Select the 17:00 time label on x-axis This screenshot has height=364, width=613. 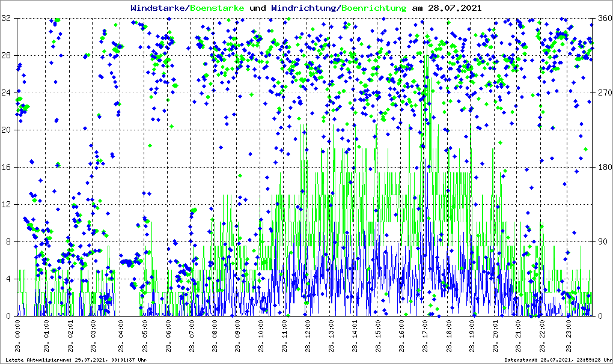pyautogui.click(x=425, y=338)
